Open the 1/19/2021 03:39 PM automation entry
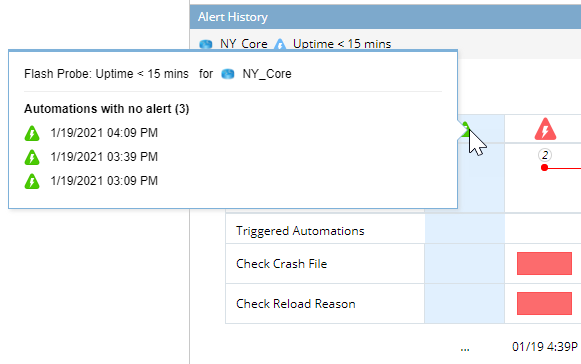The image size is (581, 364). pyautogui.click(x=104, y=157)
